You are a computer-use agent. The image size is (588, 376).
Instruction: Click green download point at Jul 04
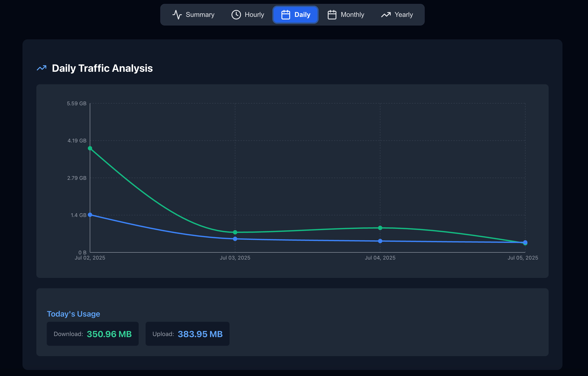380,228
